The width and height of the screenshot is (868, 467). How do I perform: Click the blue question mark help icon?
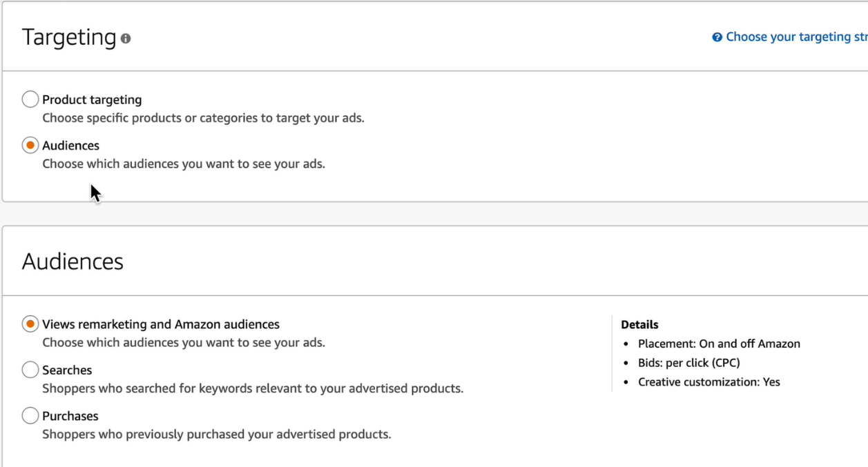coord(717,37)
